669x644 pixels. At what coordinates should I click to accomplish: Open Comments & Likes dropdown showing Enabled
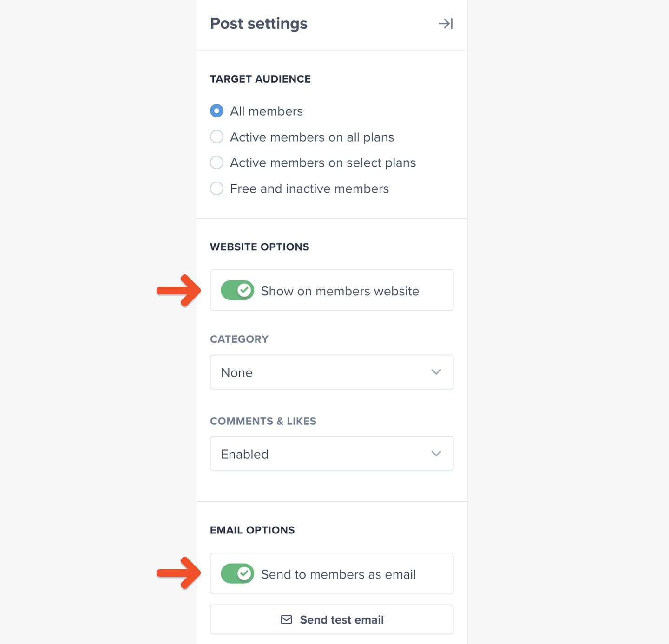click(x=331, y=454)
